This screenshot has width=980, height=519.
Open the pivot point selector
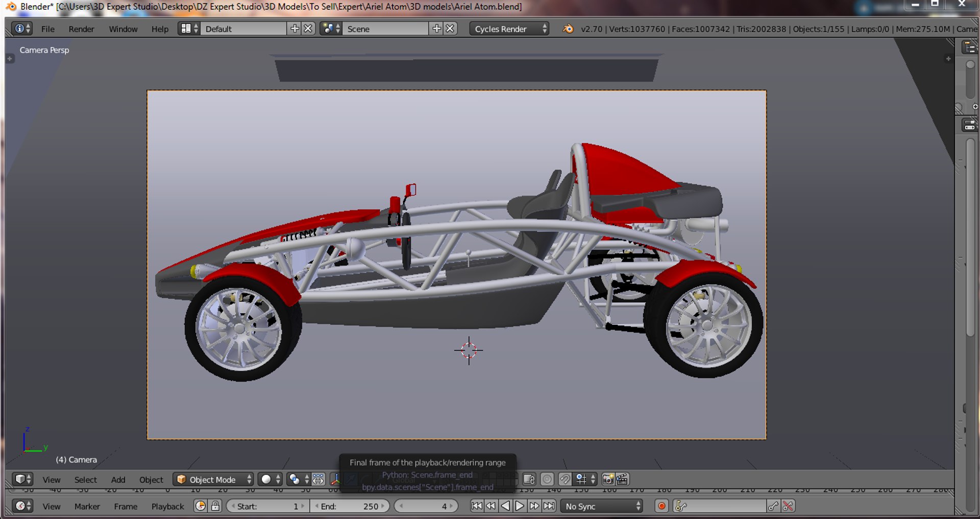pyautogui.click(x=299, y=479)
